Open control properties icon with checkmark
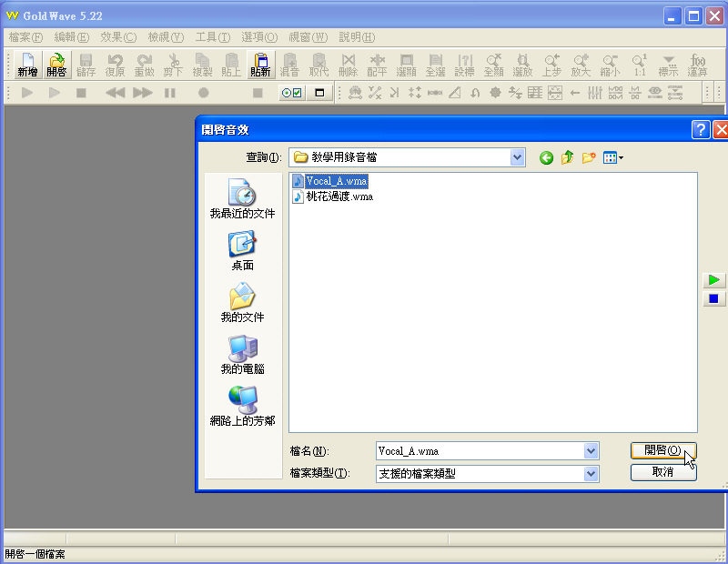This screenshot has width=728, height=564. coord(292,93)
